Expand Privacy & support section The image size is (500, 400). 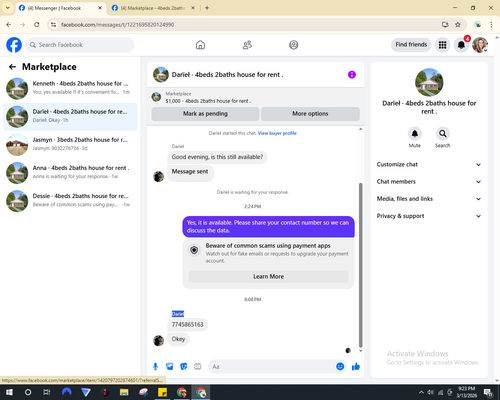click(429, 216)
